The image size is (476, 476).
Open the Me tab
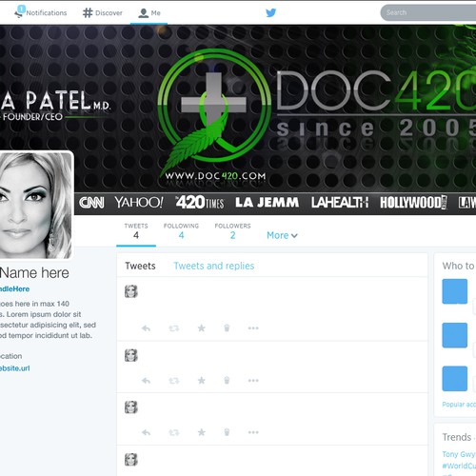point(149,12)
